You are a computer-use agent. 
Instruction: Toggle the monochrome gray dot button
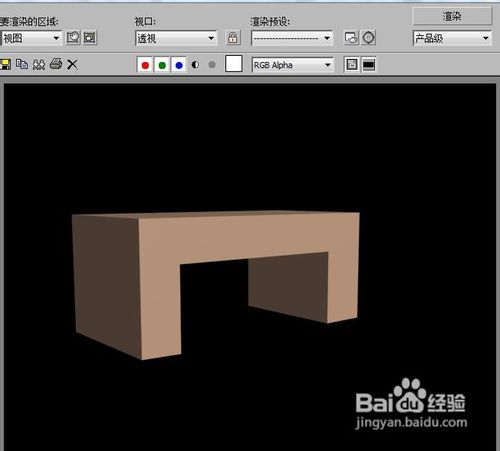click(212, 64)
